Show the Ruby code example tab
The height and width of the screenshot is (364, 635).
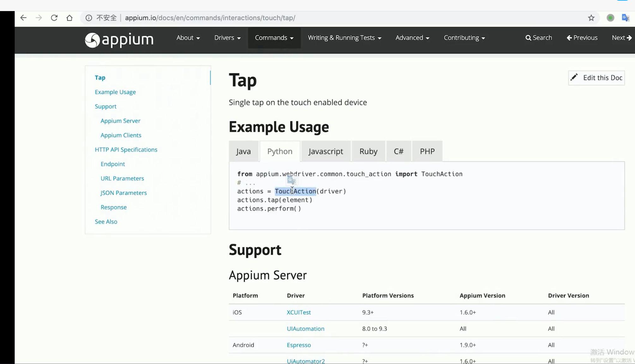368,151
